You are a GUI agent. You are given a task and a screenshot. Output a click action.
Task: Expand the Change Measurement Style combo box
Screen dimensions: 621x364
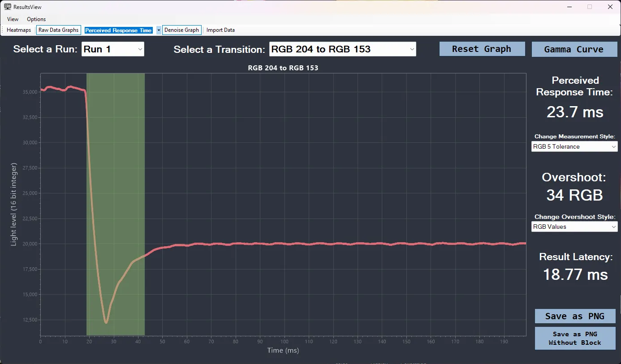(x=574, y=146)
